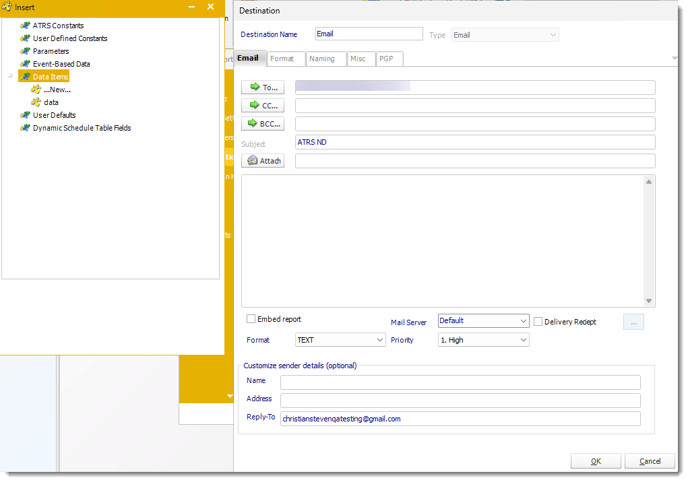Click Dynamic Schedule Table Fields icon

24,128
